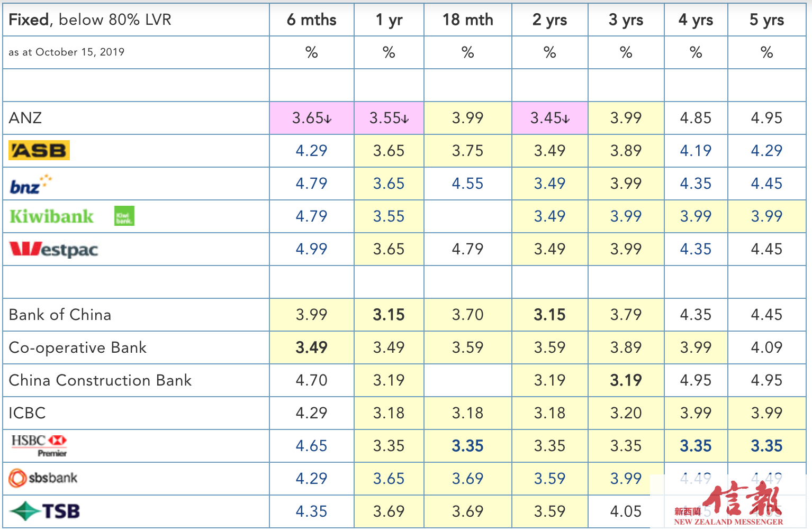The image size is (812, 531).
Task: Click Bank of China's 3 year rate 3.79
Action: coord(626,315)
